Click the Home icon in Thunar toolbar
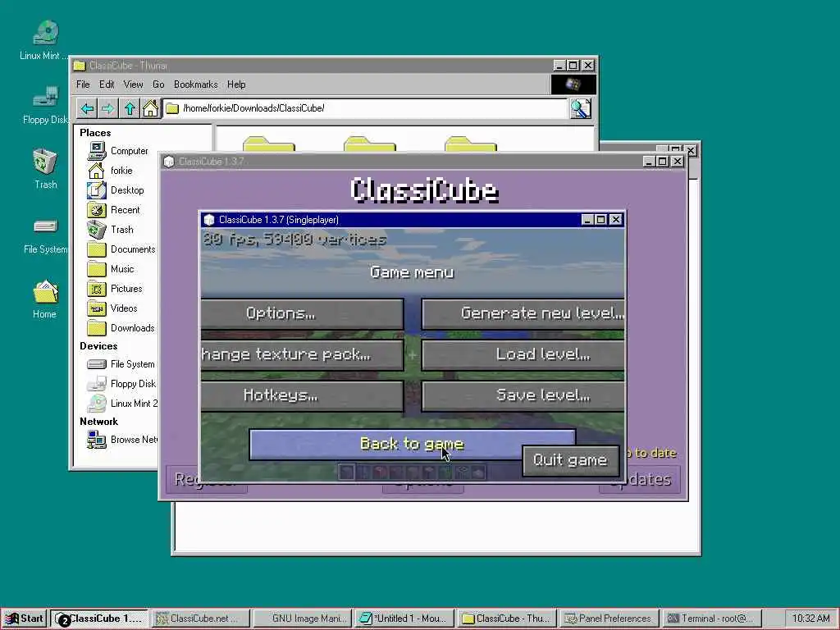The width and height of the screenshot is (840, 630). (151, 109)
